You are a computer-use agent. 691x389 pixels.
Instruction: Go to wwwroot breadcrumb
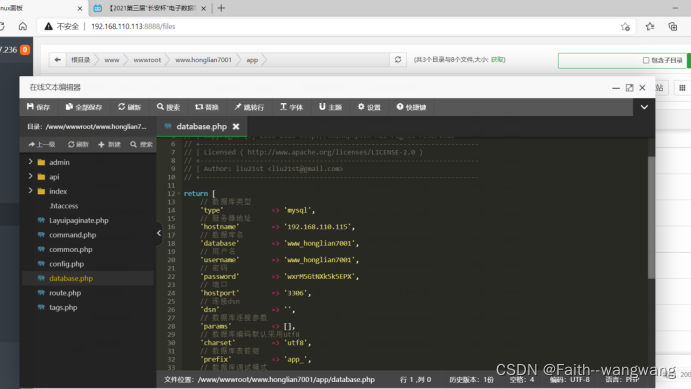(x=147, y=60)
